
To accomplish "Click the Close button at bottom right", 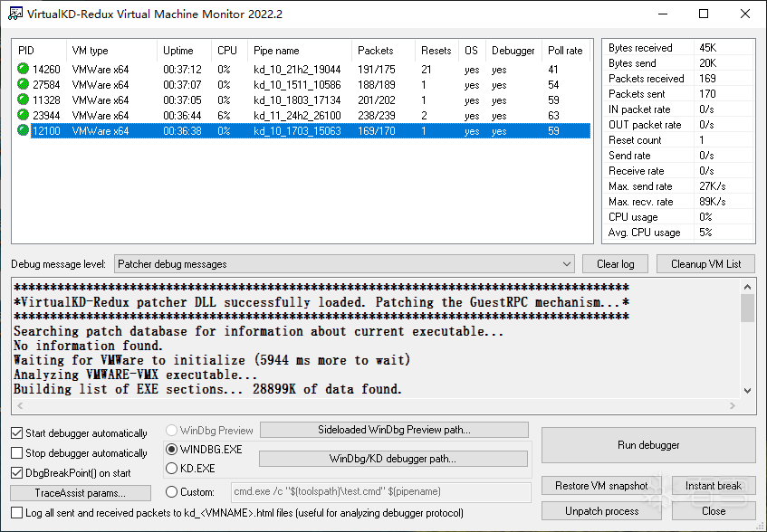I will click(x=714, y=511).
